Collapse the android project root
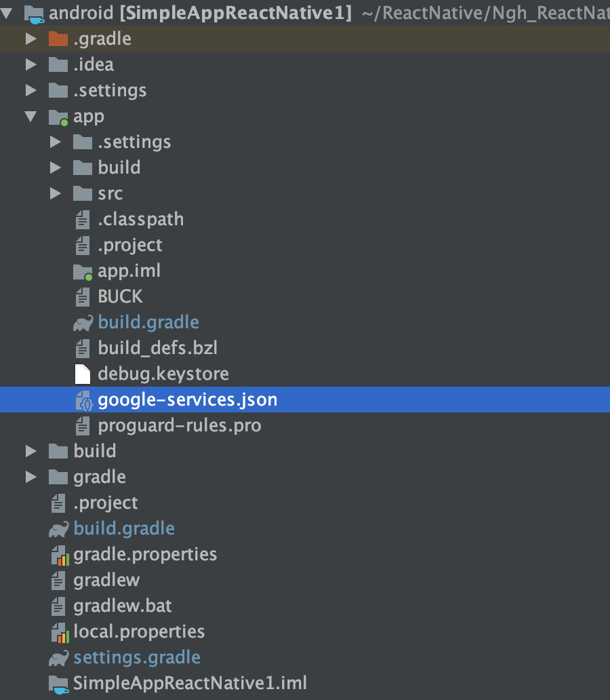This screenshot has width=610, height=700. click(x=8, y=13)
